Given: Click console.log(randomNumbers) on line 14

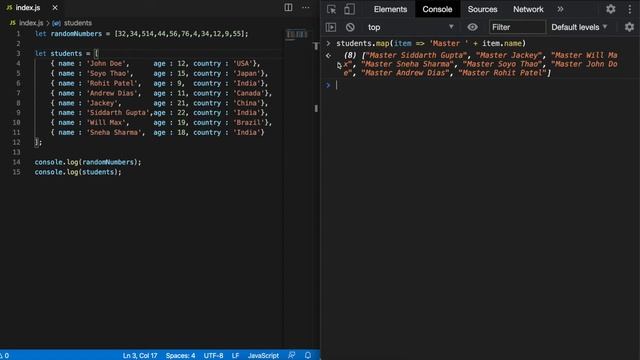Looking at the screenshot, I should [88, 162].
